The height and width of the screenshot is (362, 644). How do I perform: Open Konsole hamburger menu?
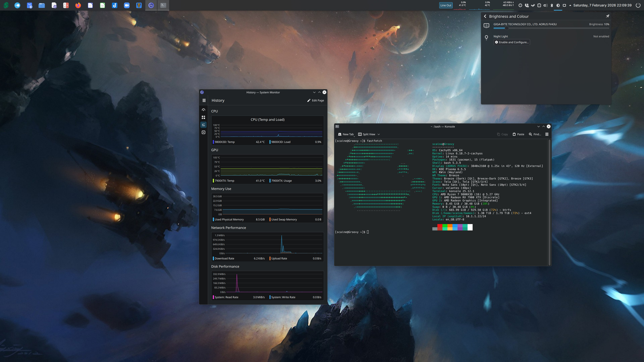click(x=547, y=134)
